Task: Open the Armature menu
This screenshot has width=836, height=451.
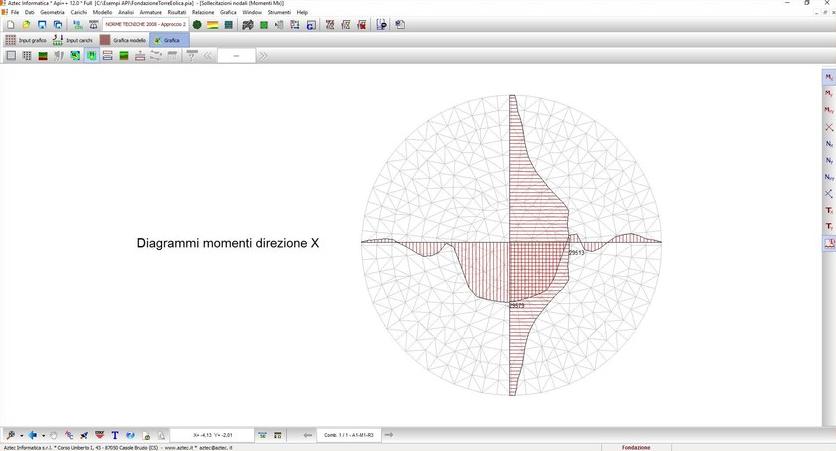Action: (x=150, y=12)
